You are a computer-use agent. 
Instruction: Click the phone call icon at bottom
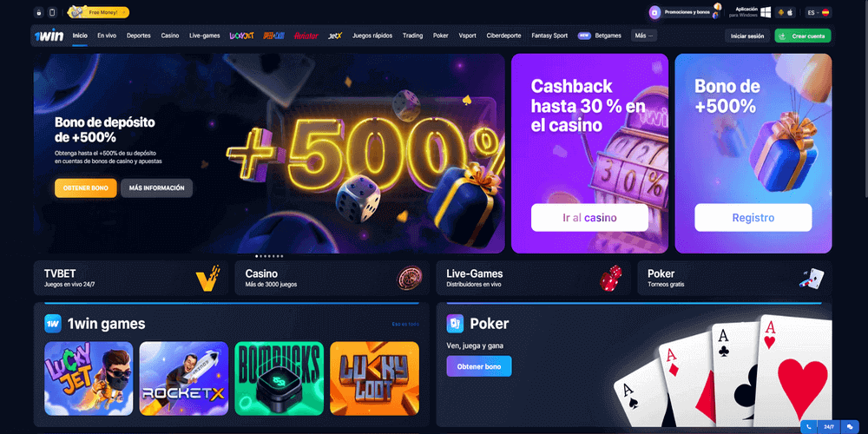(809, 427)
